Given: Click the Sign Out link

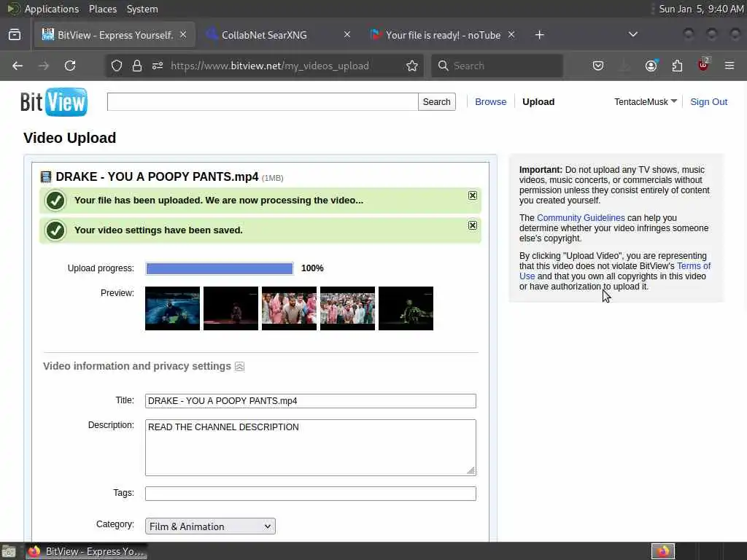Looking at the screenshot, I should [708, 102].
